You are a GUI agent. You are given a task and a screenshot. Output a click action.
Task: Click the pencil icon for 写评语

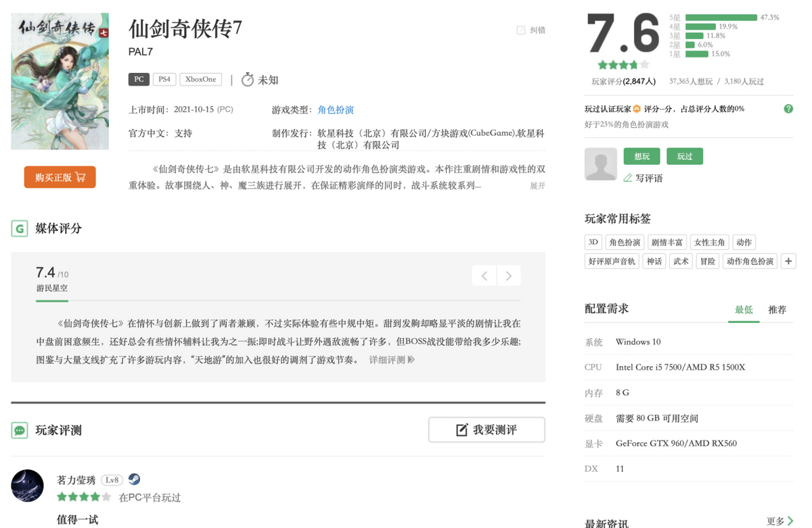coord(627,178)
